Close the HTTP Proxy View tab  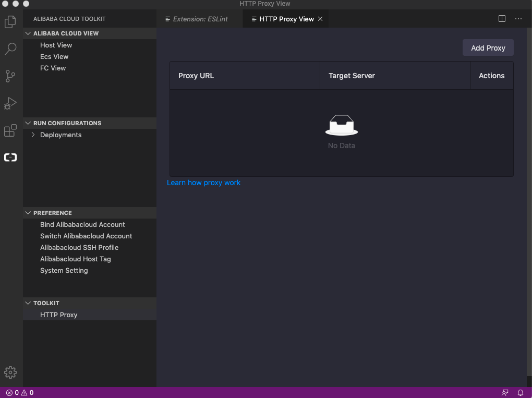[320, 19]
